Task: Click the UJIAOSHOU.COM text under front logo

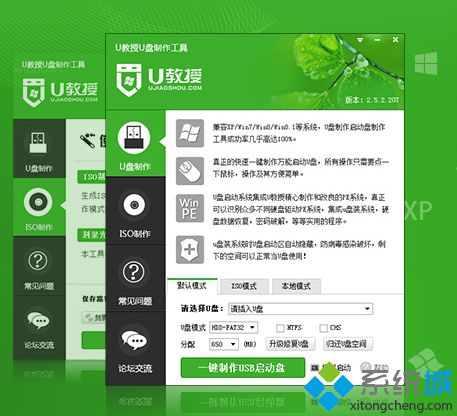Action: [x=175, y=88]
